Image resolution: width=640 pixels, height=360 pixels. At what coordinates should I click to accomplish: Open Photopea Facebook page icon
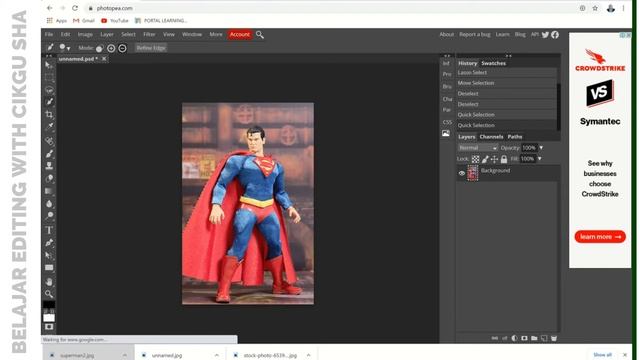[x=555, y=35]
